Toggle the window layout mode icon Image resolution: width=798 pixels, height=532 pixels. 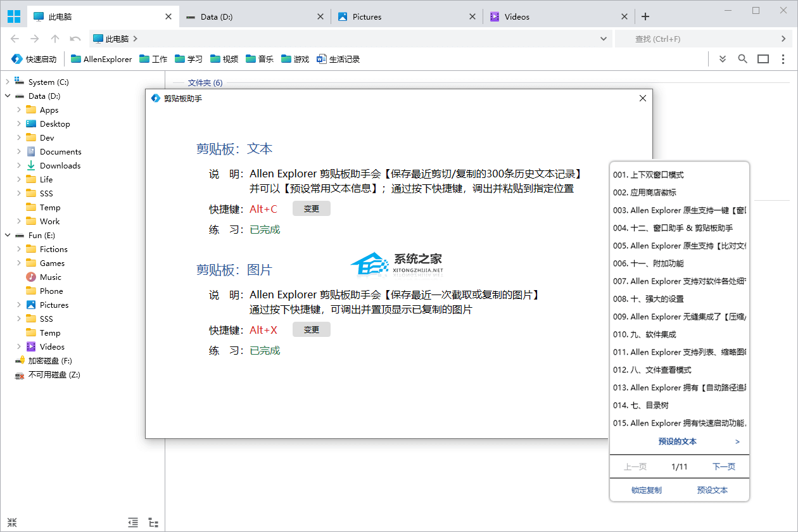tap(763, 59)
